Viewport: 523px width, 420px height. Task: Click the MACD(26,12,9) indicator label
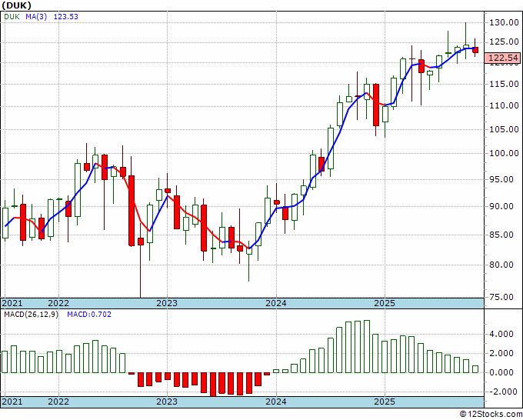[31, 315]
